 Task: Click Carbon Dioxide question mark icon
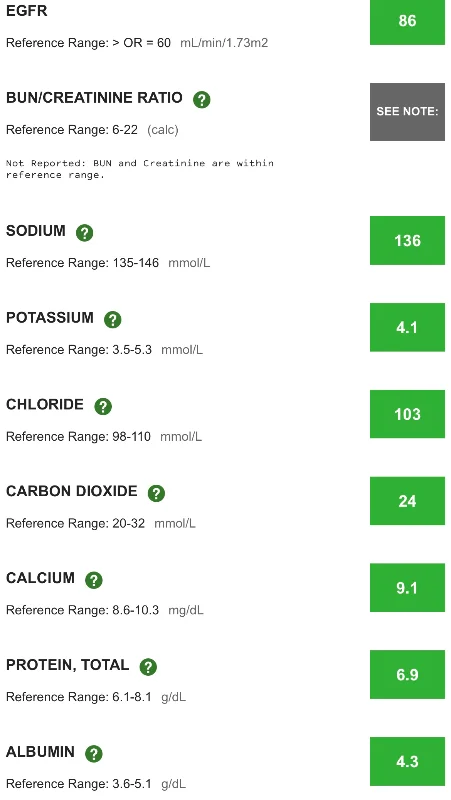point(156,493)
